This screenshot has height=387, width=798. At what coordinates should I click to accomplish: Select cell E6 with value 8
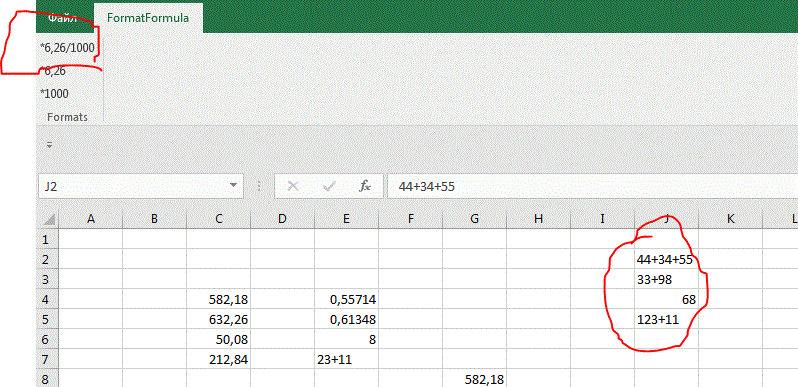pos(347,339)
